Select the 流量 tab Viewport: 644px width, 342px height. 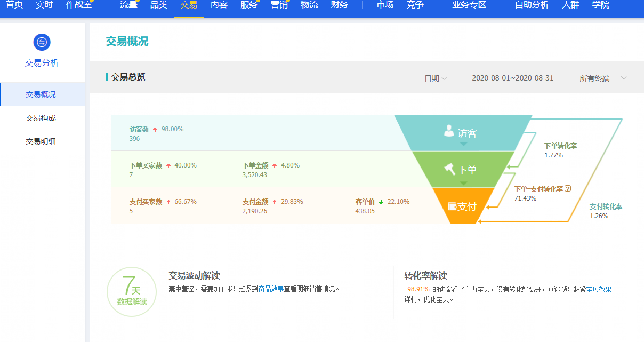(x=128, y=5)
